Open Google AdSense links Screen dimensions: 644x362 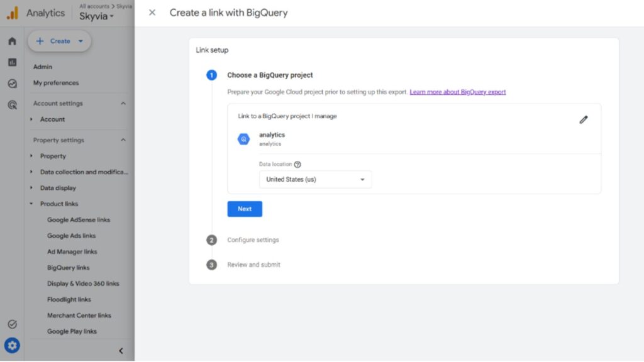tap(79, 220)
